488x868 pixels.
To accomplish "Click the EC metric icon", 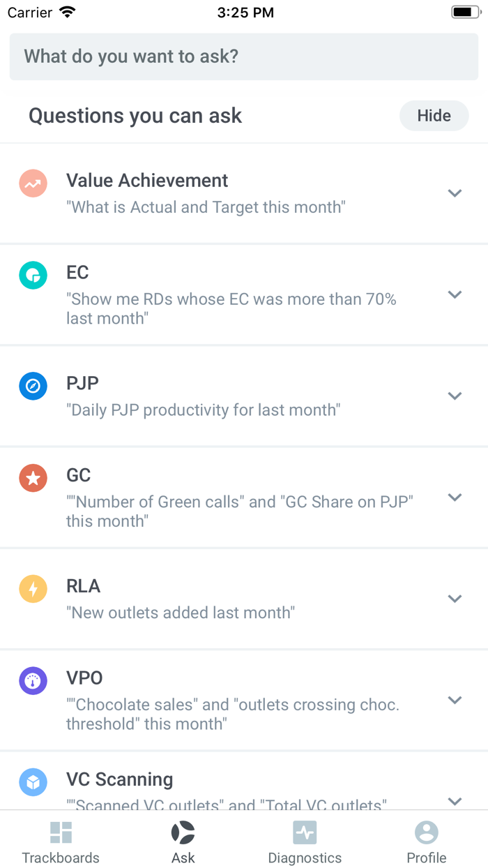I will click(x=33, y=275).
